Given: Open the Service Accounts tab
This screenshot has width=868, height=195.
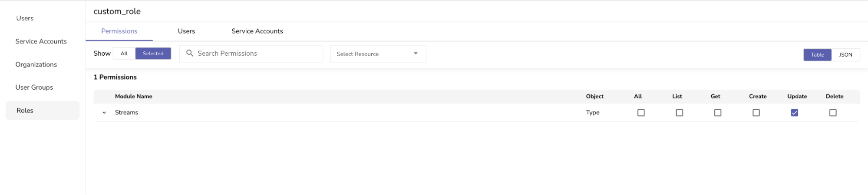Looking at the screenshot, I should [x=257, y=31].
